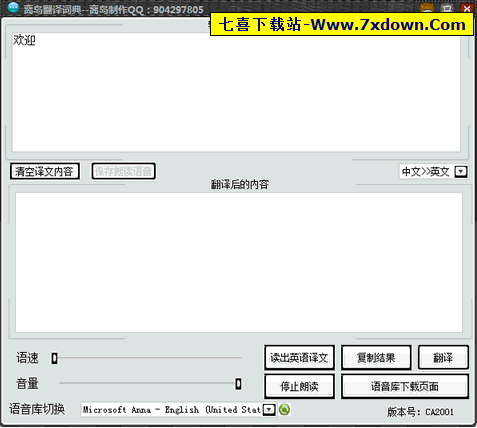Screen dimensions: 477x428
Task: Minimize window with the orange title bar button
Action: [x=427, y=7]
